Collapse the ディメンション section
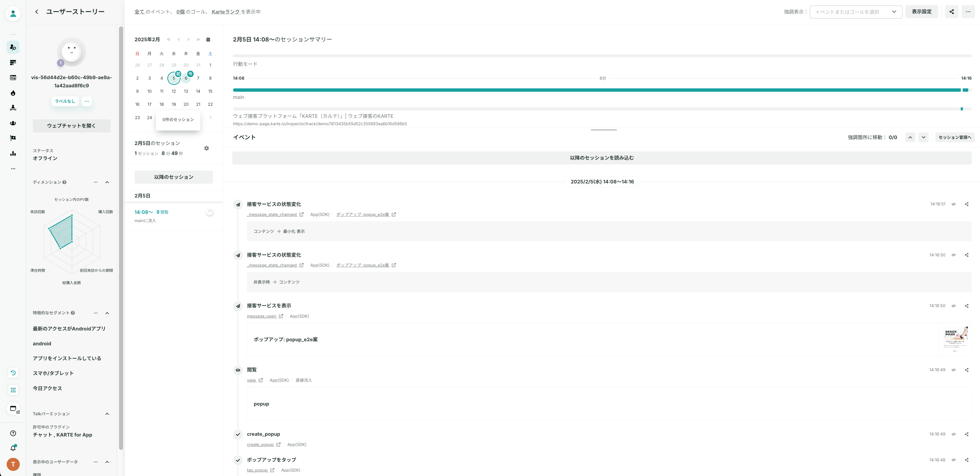 (107, 182)
